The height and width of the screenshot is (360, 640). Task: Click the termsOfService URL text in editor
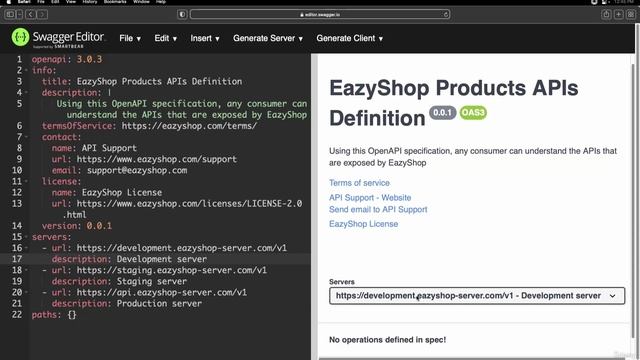pyautogui.click(x=189, y=126)
